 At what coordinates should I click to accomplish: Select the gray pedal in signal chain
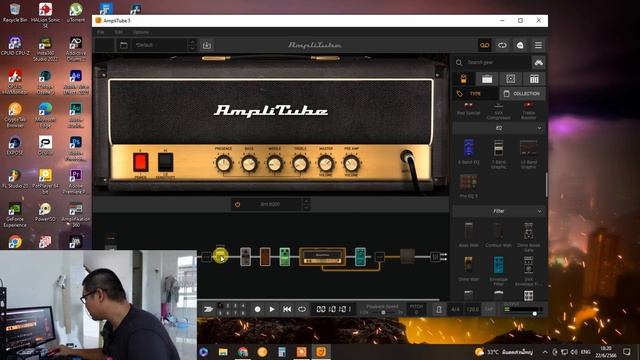tap(245, 256)
